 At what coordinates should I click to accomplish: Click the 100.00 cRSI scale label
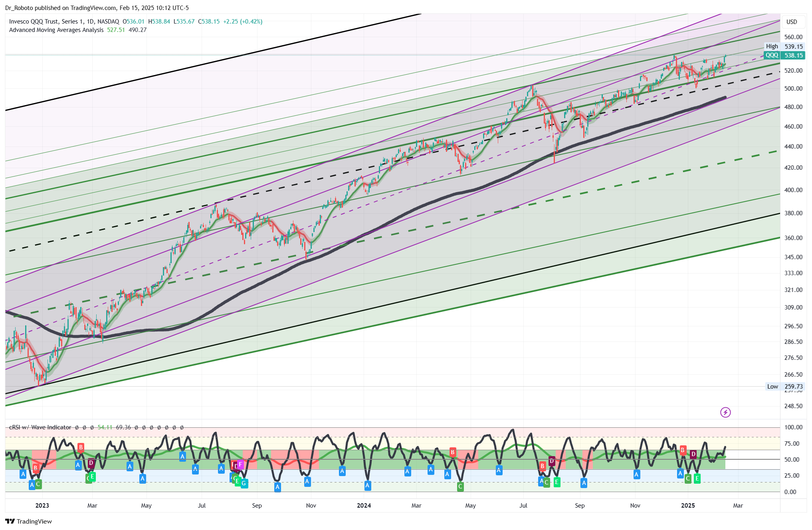point(793,427)
